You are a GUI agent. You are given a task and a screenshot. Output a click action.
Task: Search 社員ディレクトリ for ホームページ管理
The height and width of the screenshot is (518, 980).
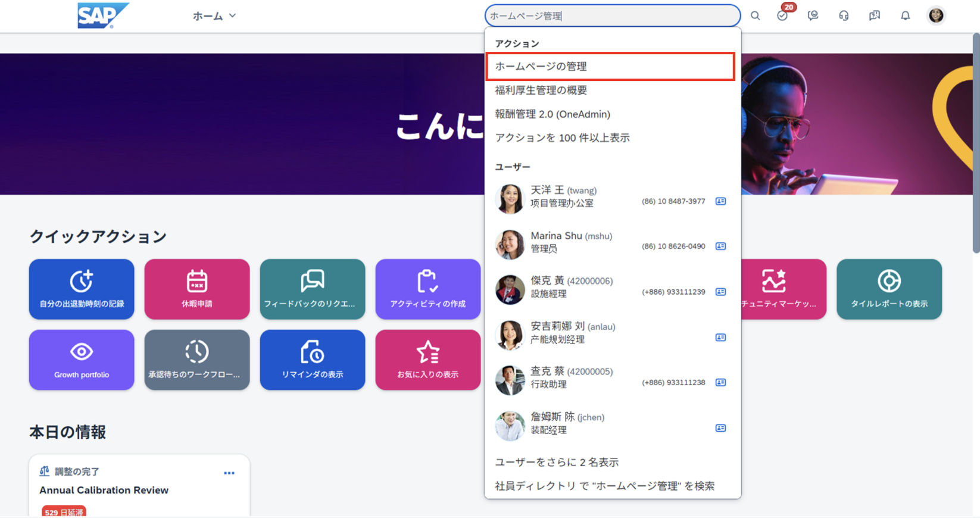coord(604,486)
